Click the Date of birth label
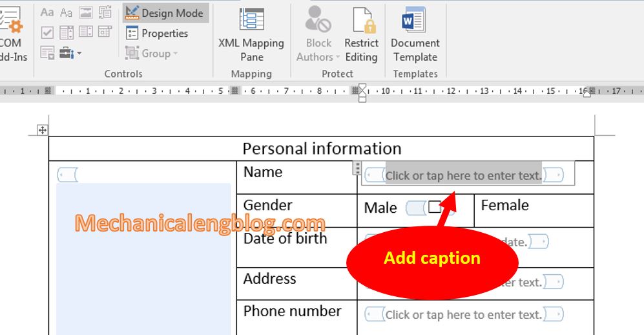Screen dimensions: 644x335 (x=285, y=238)
